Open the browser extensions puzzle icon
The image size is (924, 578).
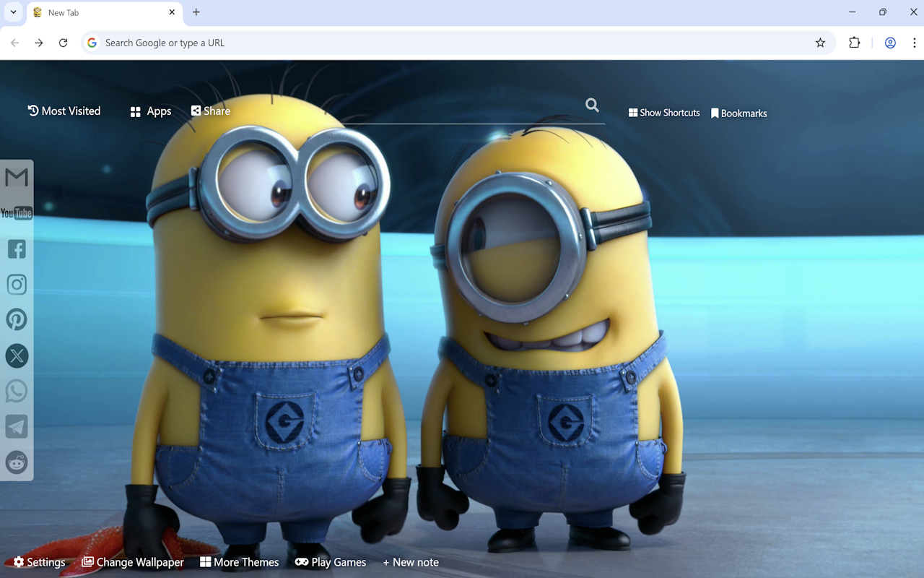click(x=854, y=43)
